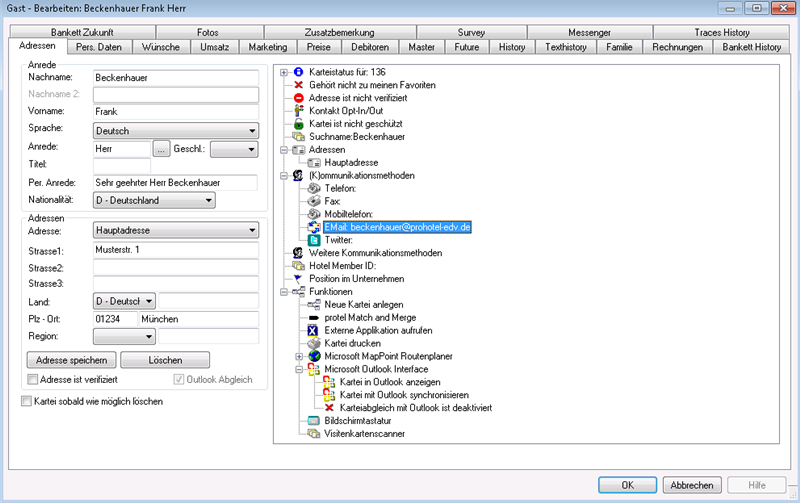Click the Strasse1 input field
Screen dimensions: 800x503
(176, 250)
